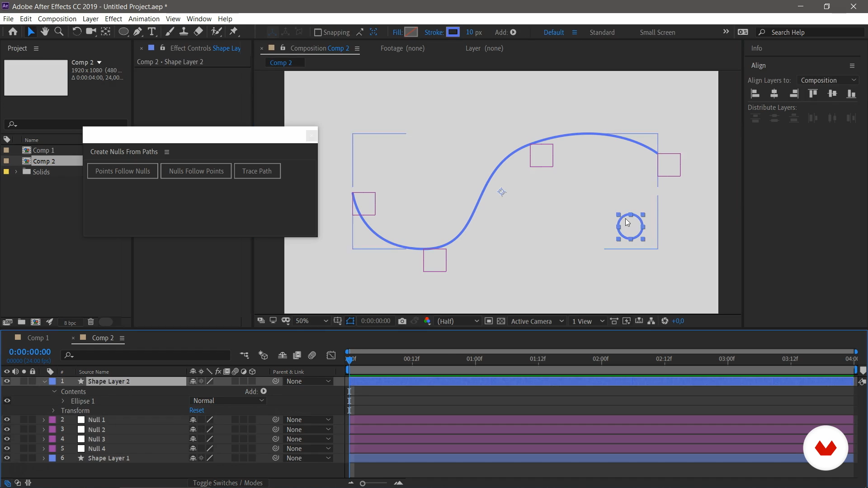868x488 pixels.
Task: Select the Eraser tool
Action: pyautogui.click(x=198, y=32)
